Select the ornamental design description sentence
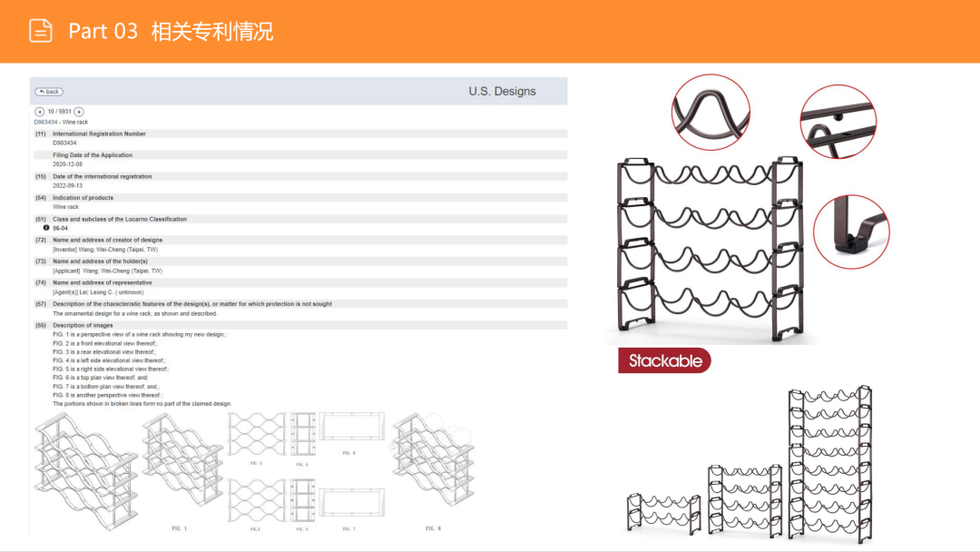 134,314
